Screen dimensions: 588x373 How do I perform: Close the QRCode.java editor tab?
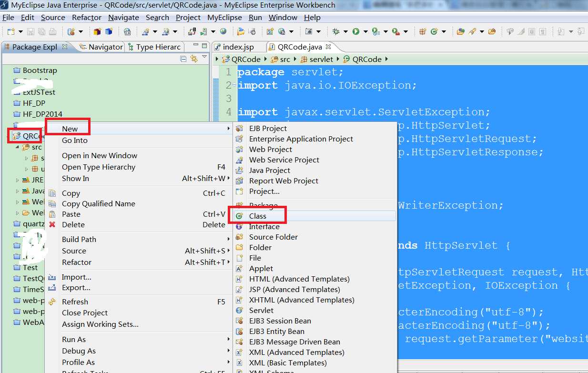[328, 47]
